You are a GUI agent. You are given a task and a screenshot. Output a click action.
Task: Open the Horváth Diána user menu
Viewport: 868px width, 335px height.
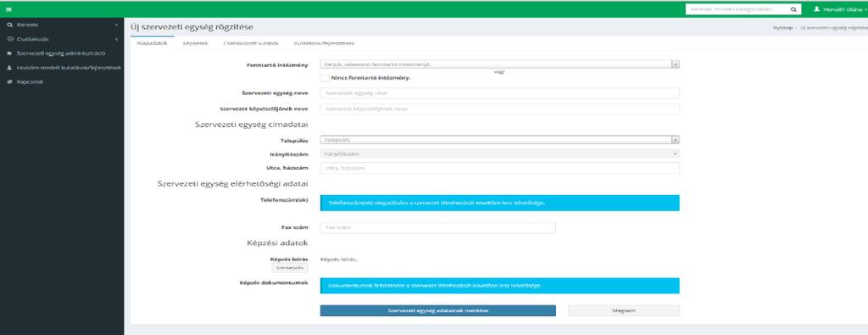pos(842,10)
